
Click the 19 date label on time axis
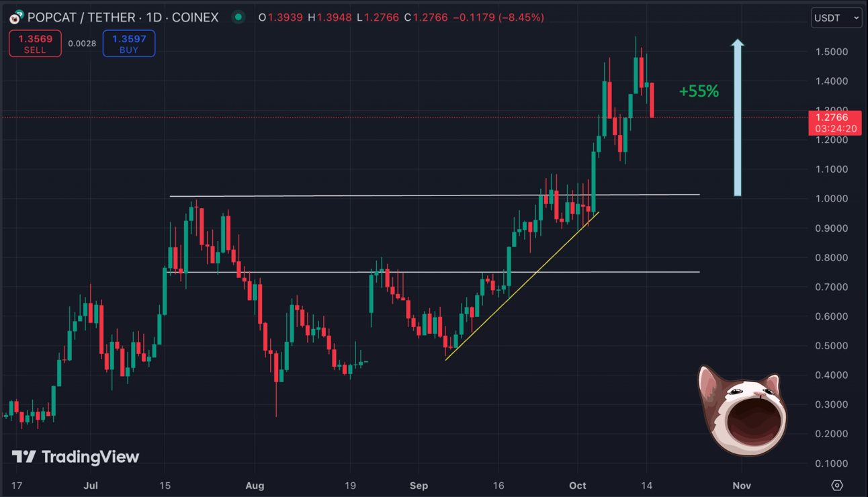(349, 486)
